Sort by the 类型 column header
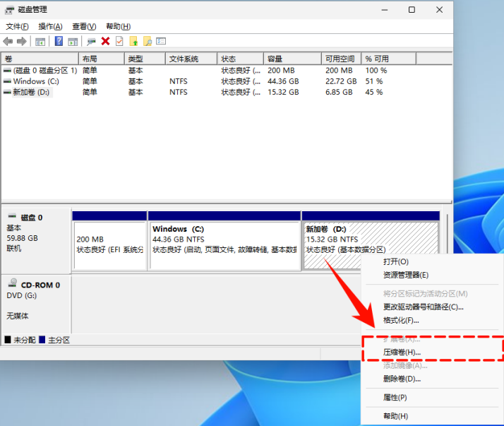The image size is (504, 426). (x=145, y=59)
